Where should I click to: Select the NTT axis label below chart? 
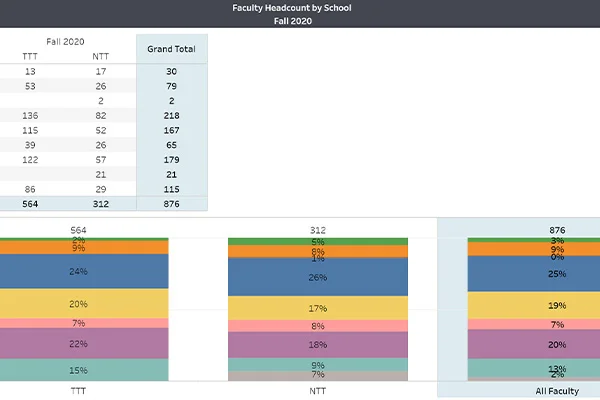pos(318,392)
